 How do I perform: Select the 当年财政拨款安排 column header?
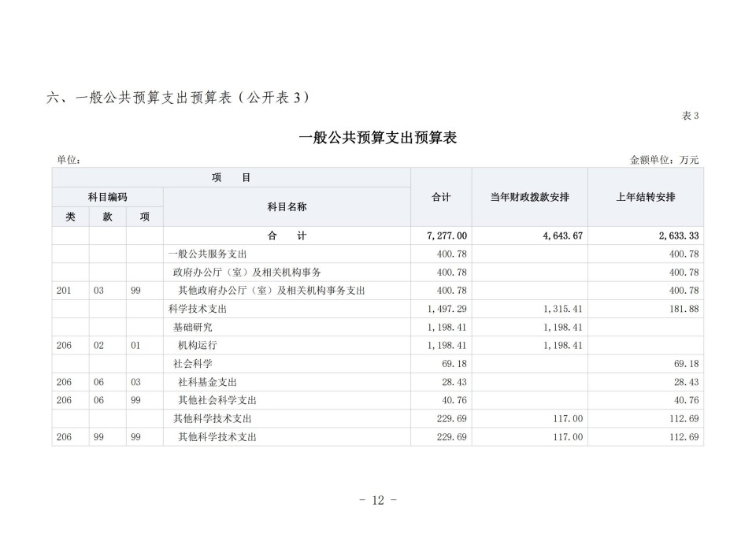pos(529,197)
